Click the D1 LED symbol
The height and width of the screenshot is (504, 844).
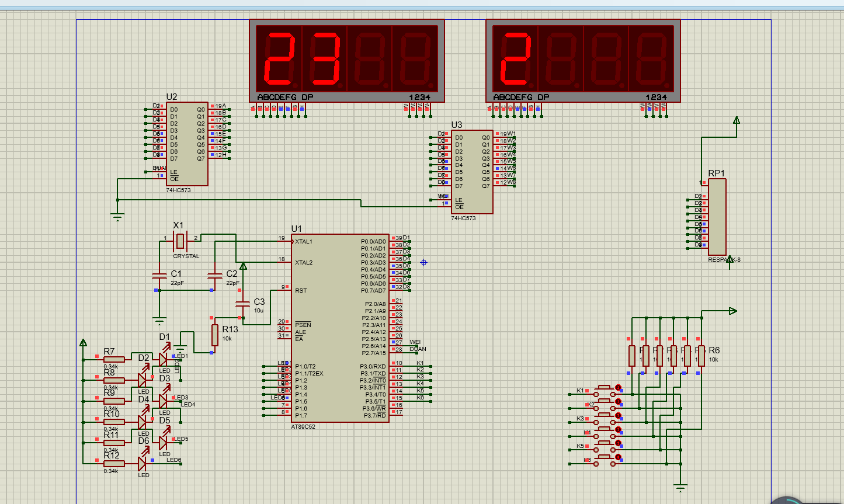pos(163,358)
